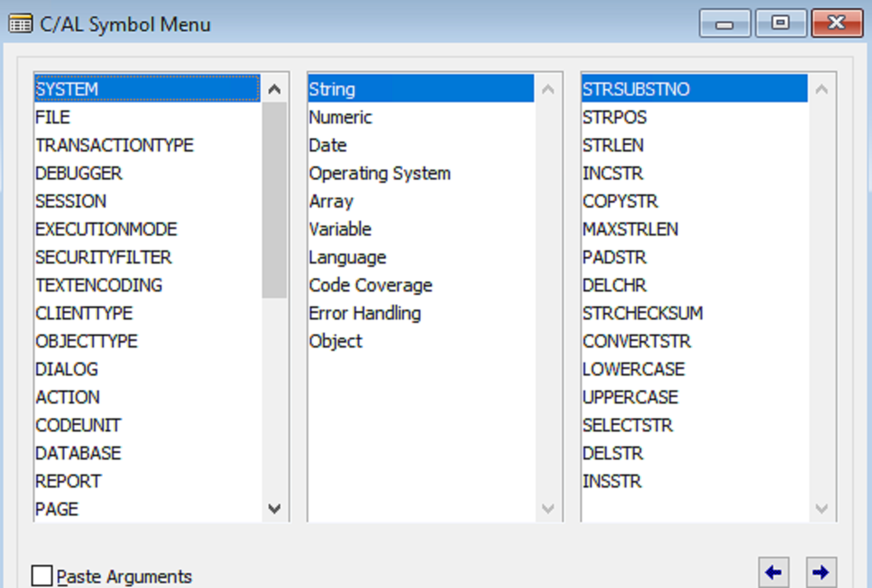
Task: Click the C/AL Symbol Menu title icon
Action: click(x=20, y=24)
